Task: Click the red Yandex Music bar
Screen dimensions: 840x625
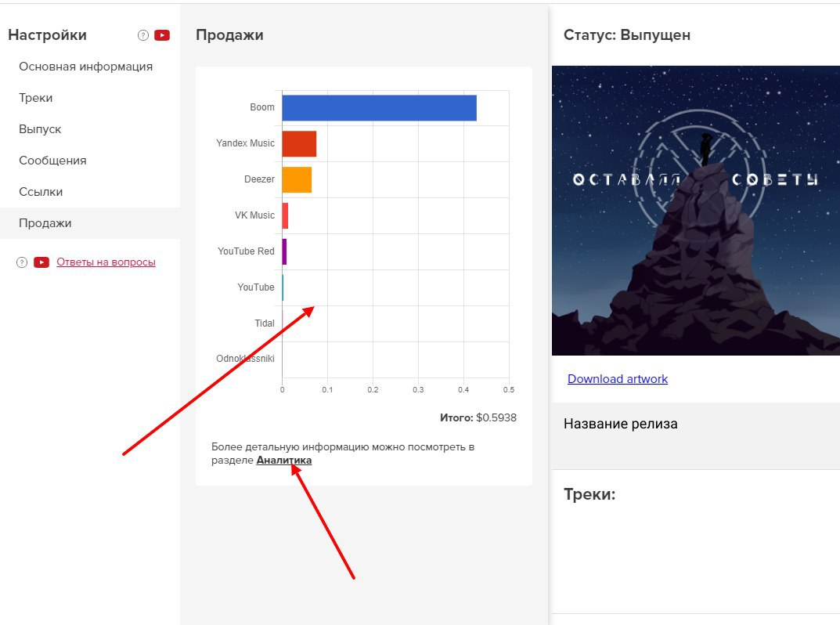Action: (x=300, y=143)
